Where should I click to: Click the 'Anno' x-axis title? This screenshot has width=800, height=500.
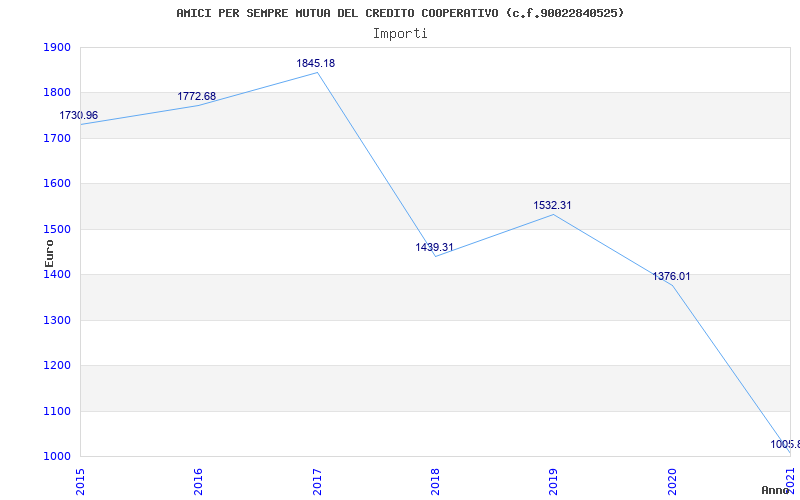point(778,490)
